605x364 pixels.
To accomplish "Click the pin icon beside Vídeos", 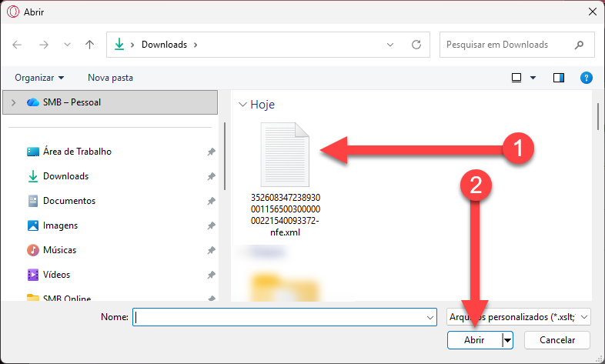I will coord(211,276).
